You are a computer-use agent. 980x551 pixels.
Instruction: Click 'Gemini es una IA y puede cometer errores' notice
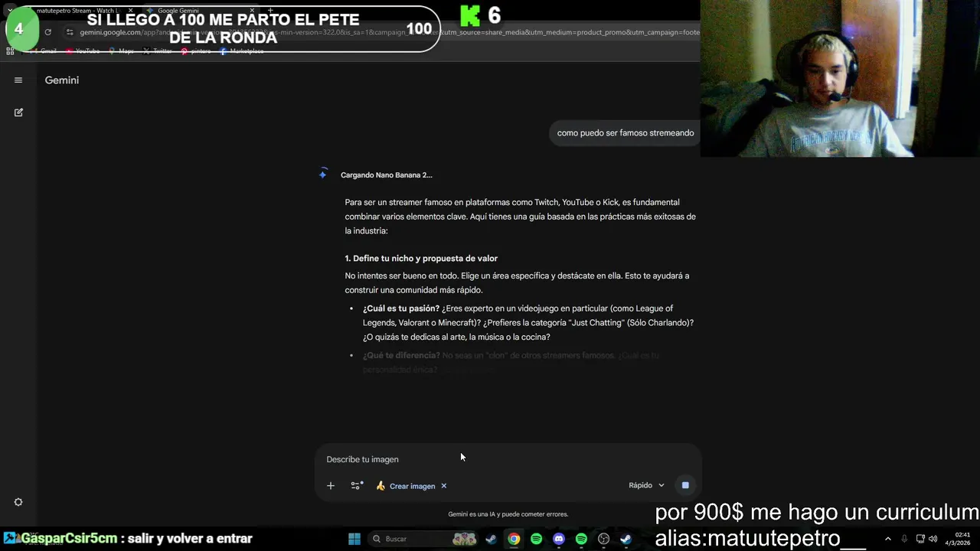click(508, 514)
